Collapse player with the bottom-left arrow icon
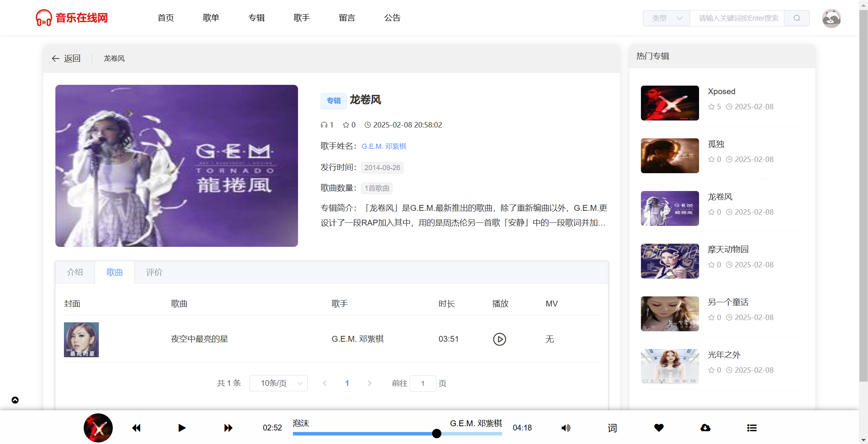 (15, 400)
